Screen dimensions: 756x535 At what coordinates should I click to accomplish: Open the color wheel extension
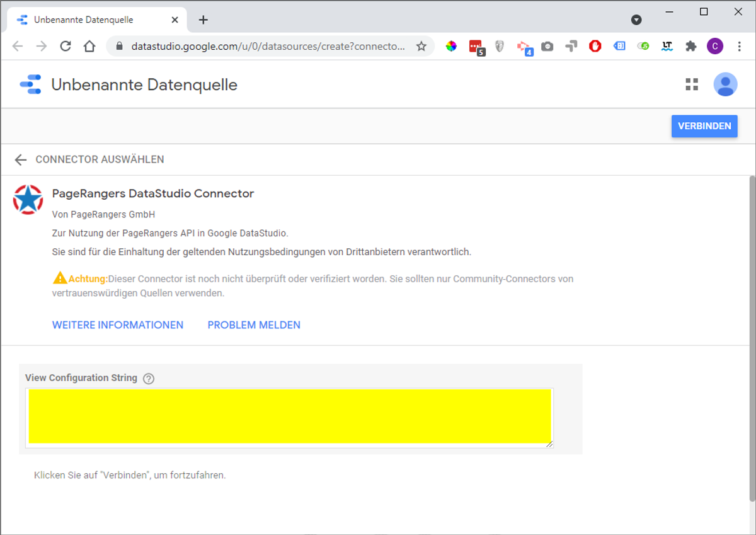(451, 46)
